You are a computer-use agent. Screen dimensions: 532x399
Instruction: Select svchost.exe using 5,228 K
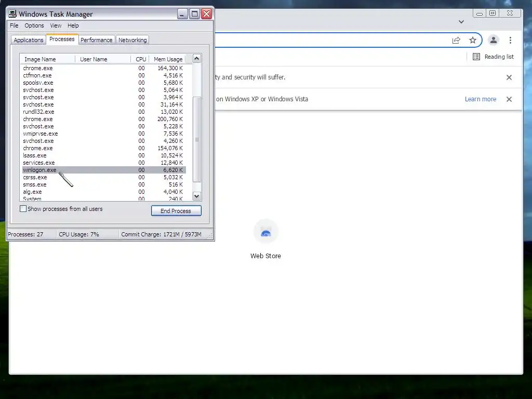coord(103,126)
